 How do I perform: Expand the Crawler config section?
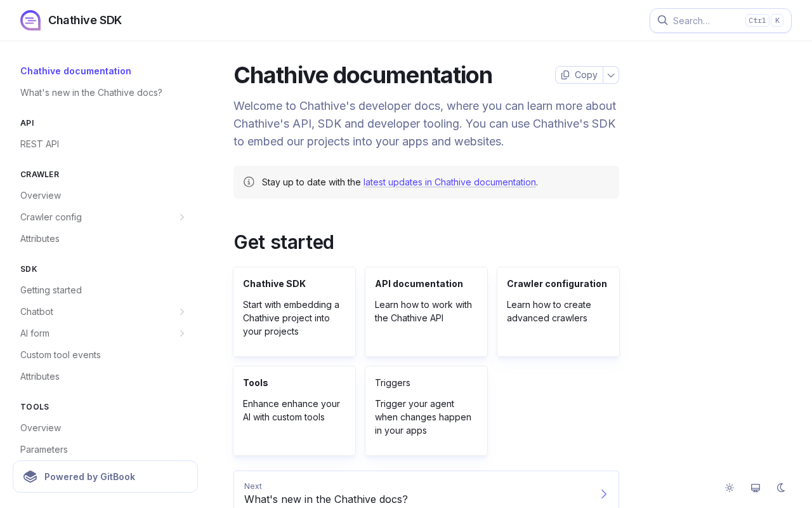pos(182,217)
